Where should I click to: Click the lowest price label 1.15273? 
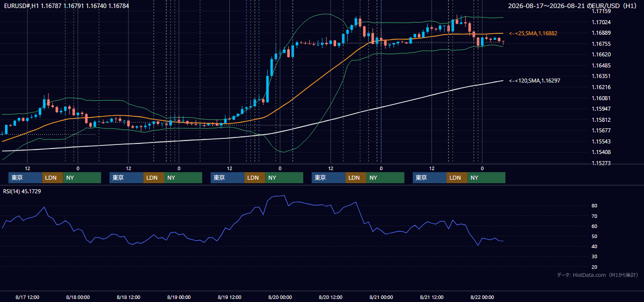coord(601,163)
